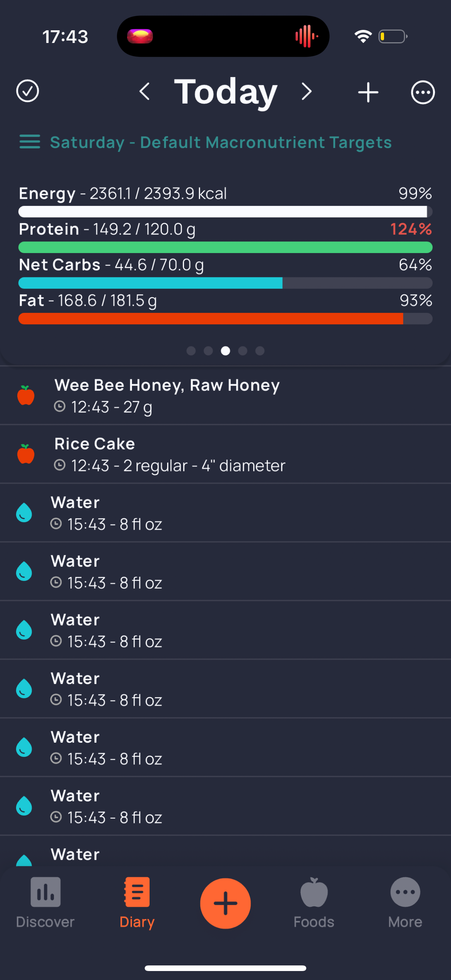Go to previous day with left chevron

[144, 92]
